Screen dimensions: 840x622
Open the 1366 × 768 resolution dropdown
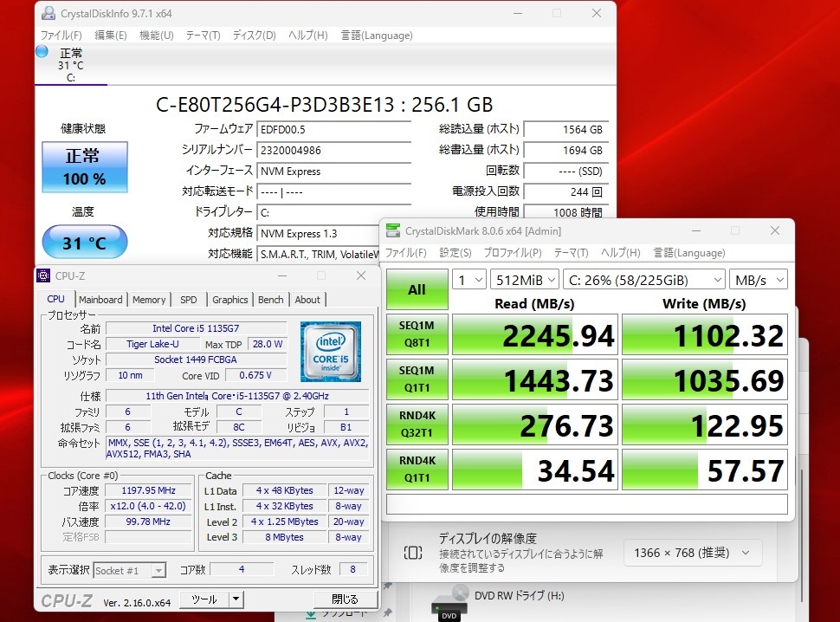point(693,553)
